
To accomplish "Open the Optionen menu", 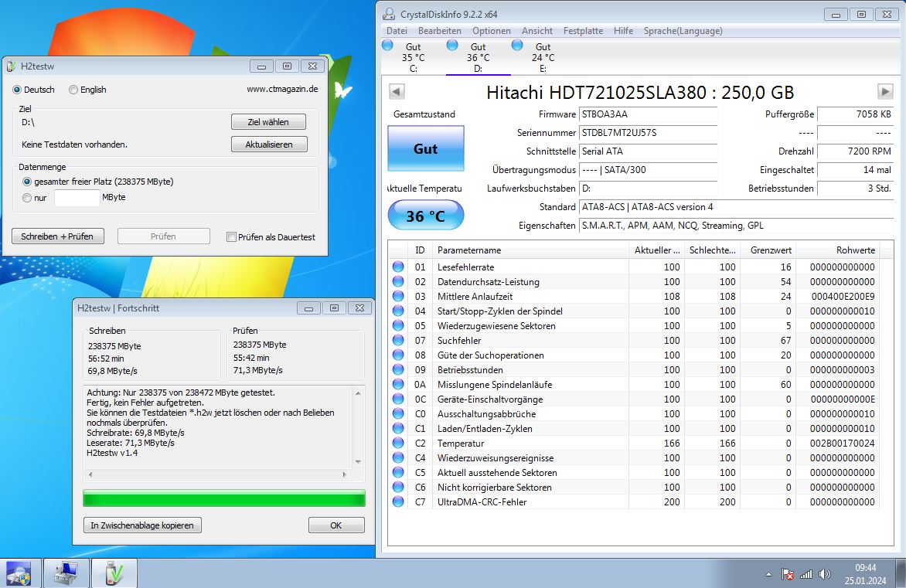I will [x=492, y=31].
